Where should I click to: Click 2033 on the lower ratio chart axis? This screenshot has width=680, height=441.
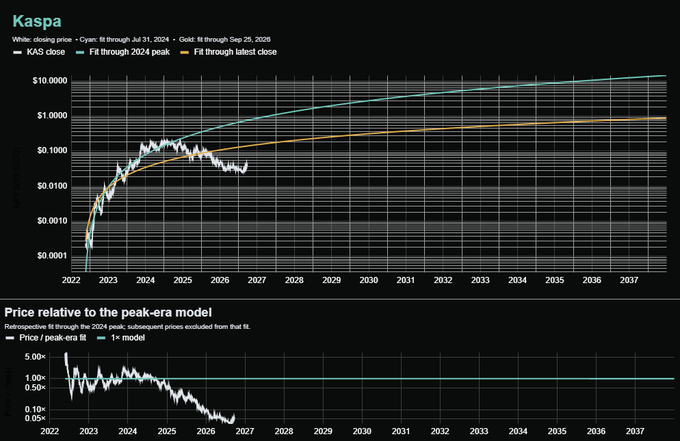pyautogui.click(x=479, y=431)
